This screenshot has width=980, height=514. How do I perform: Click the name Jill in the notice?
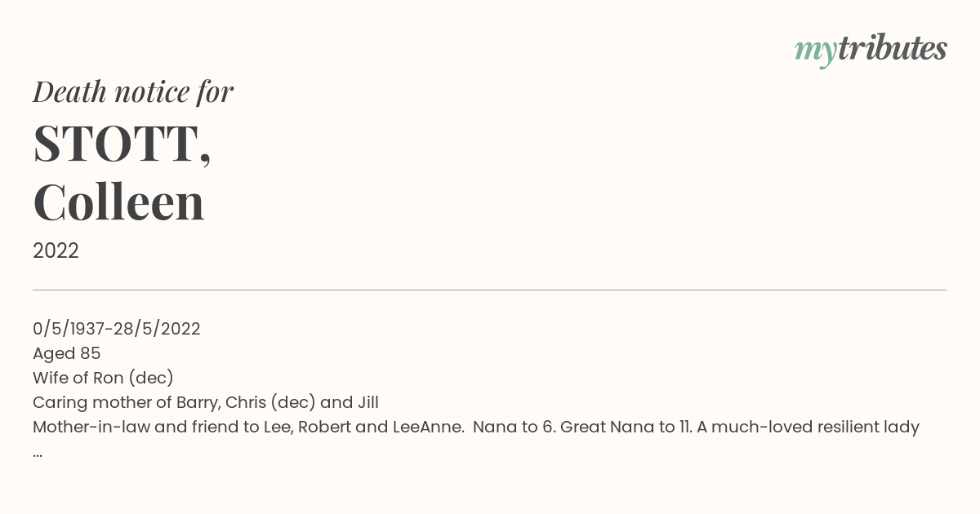(x=367, y=402)
